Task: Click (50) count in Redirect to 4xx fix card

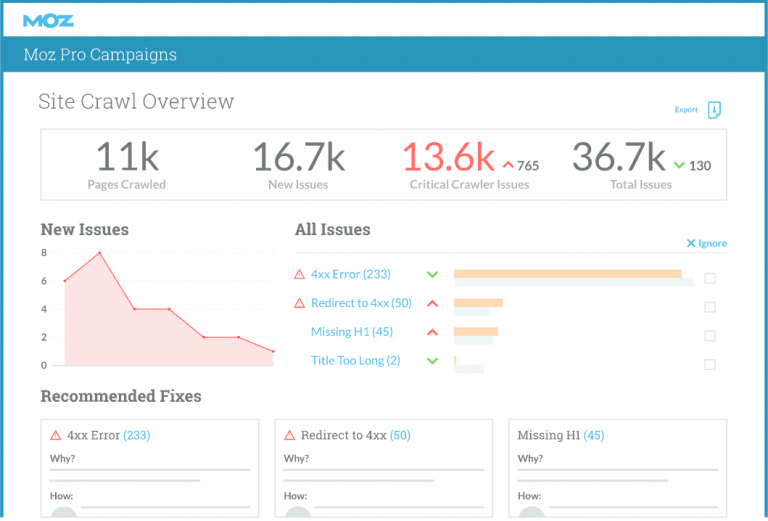Action: [x=400, y=435]
